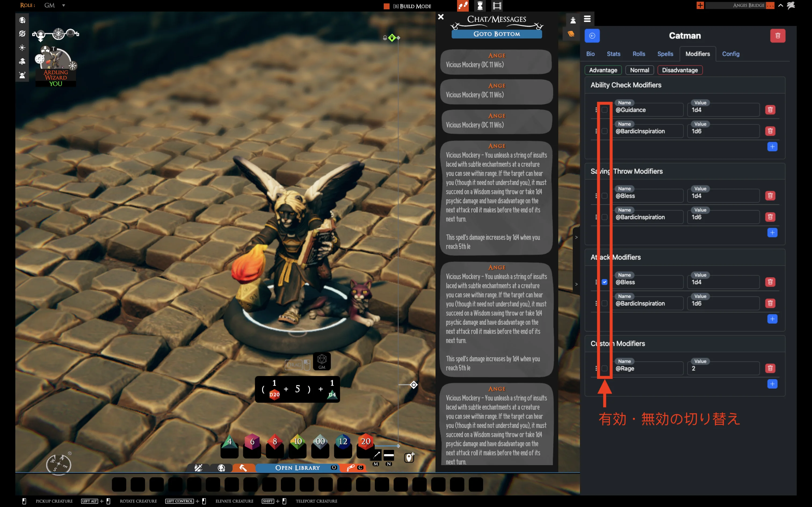The height and width of the screenshot is (507, 812).
Task: Switch modifiers to Disadvantage mode
Action: point(680,70)
